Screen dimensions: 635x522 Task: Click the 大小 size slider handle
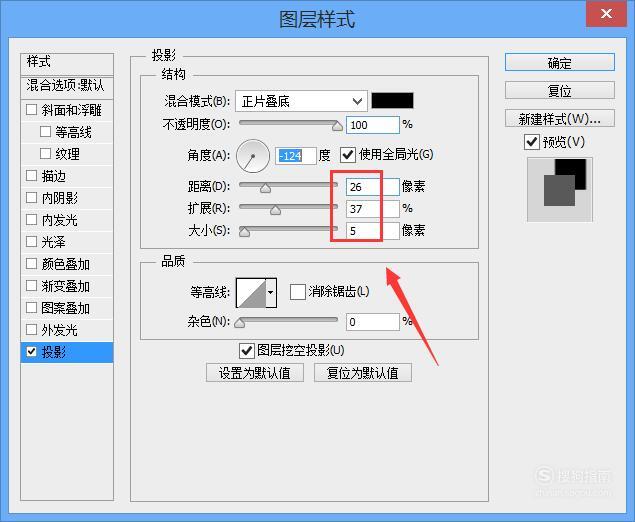(244, 232)
